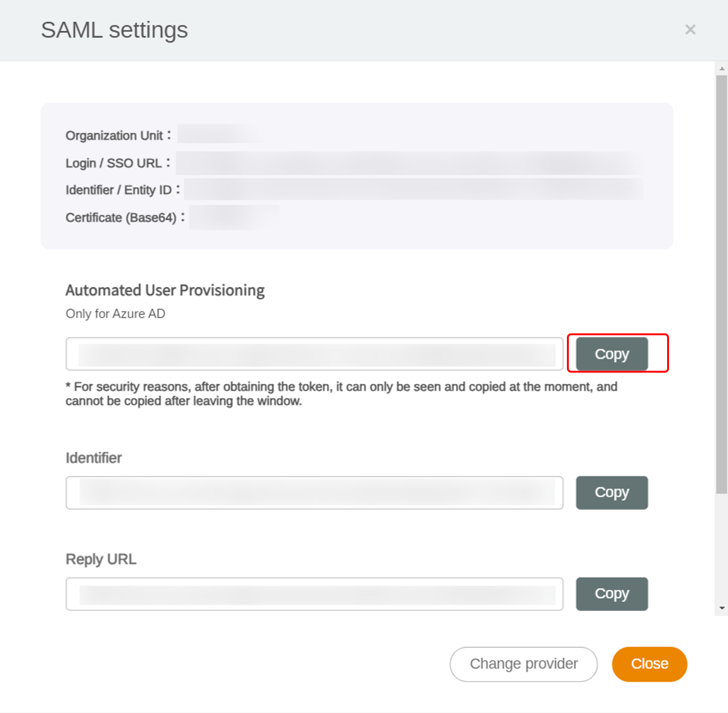This screenshot has height=713, width=728.
Task: Copy the Automated User Provisioning token
Action: (x=611, y=354)
